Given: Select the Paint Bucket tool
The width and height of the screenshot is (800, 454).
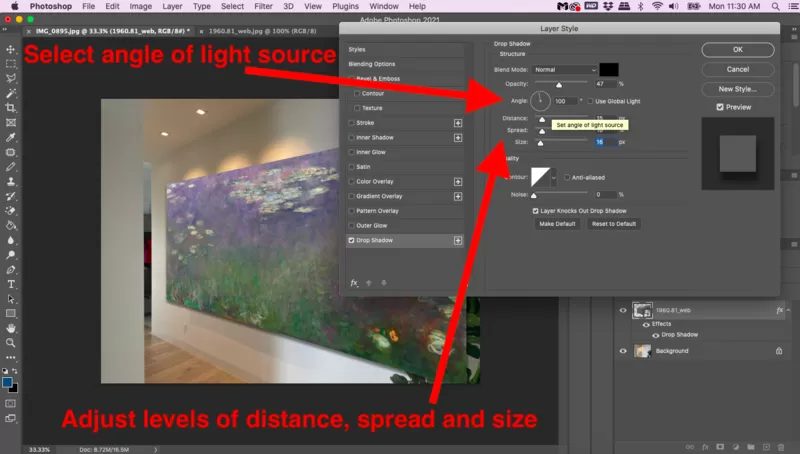Looking at the screenshot, I should [11, 225].
